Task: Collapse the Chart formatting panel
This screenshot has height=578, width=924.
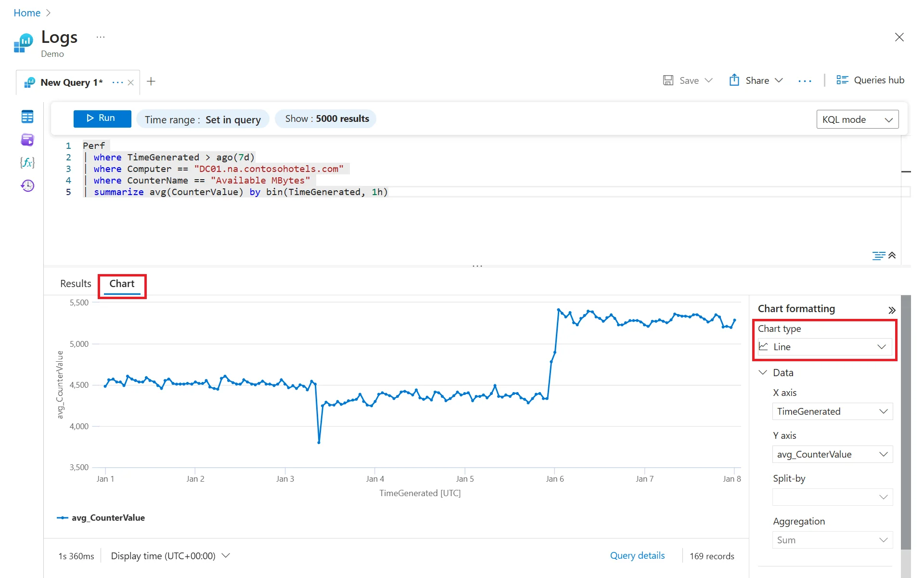Action: pyautogui.click(x=891, y=310)
